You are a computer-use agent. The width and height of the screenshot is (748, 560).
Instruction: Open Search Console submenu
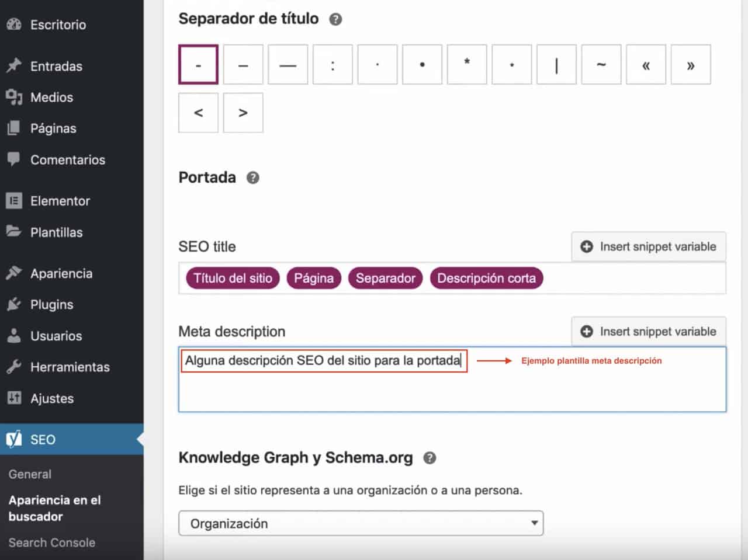[51, 542]
